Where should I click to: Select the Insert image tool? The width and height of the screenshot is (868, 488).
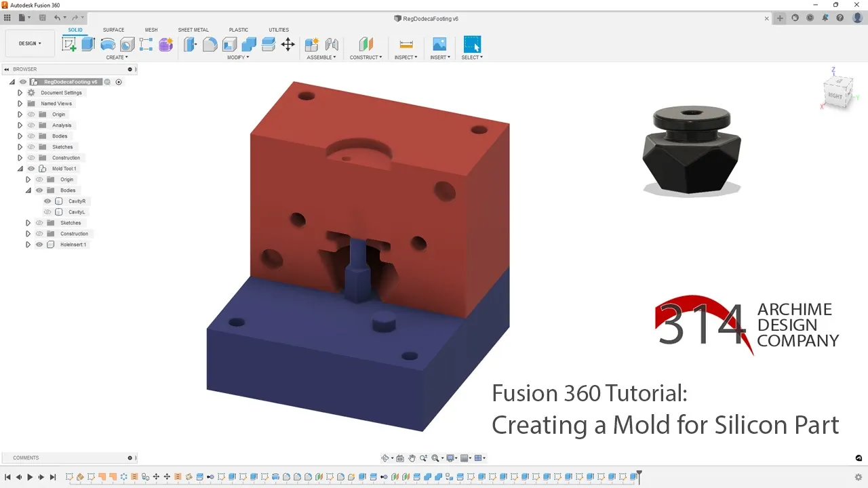coord(439,45)
